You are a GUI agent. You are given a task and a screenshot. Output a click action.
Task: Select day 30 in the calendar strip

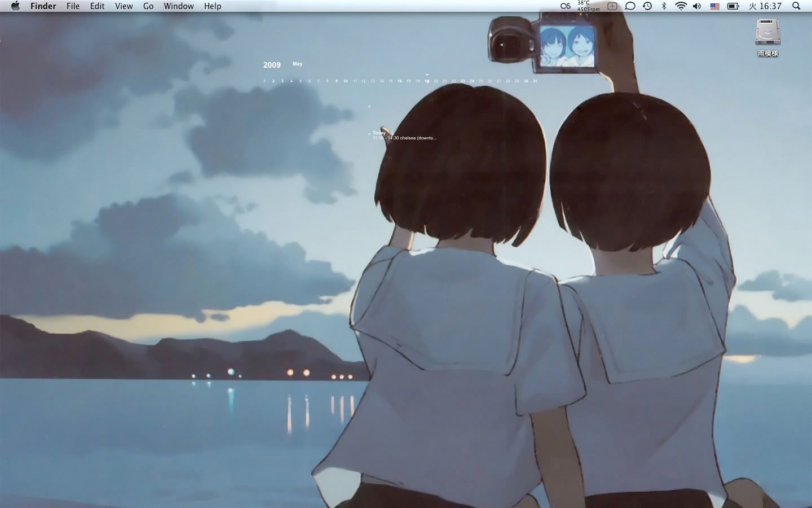526,81
